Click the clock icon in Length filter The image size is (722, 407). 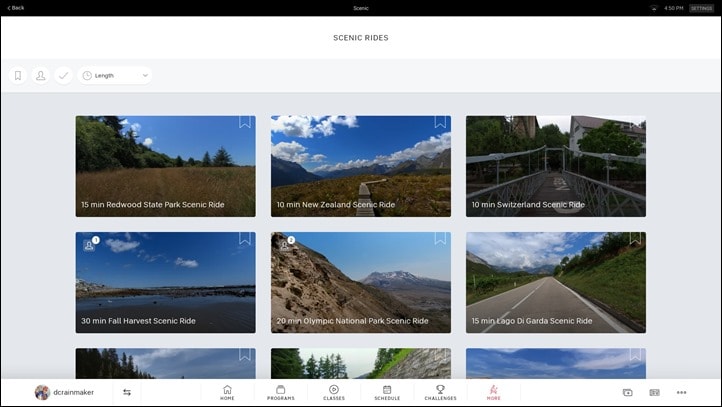click(x=87, y=76)
